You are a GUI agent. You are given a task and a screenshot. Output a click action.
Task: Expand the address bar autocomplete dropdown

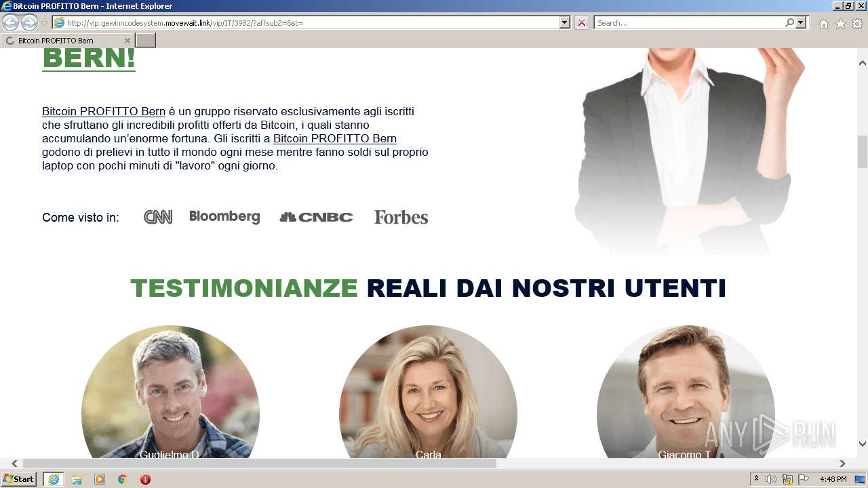[x=565, y=23]
